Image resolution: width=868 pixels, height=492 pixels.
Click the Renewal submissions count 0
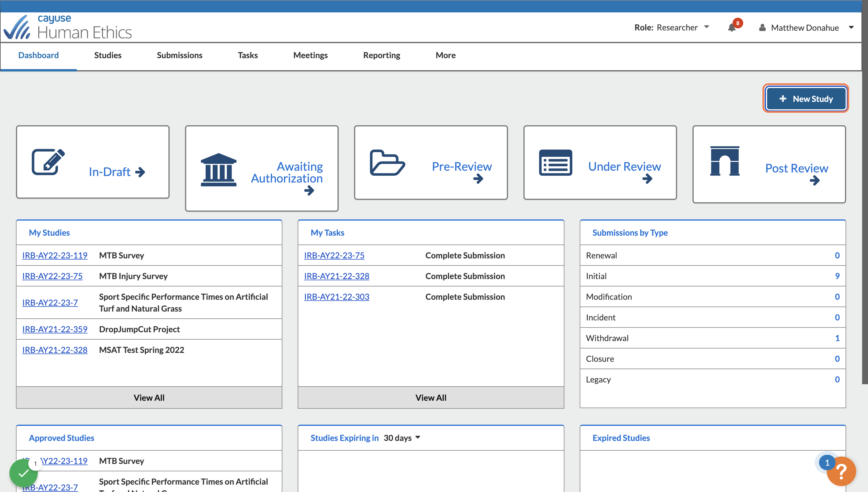(837, 255)
